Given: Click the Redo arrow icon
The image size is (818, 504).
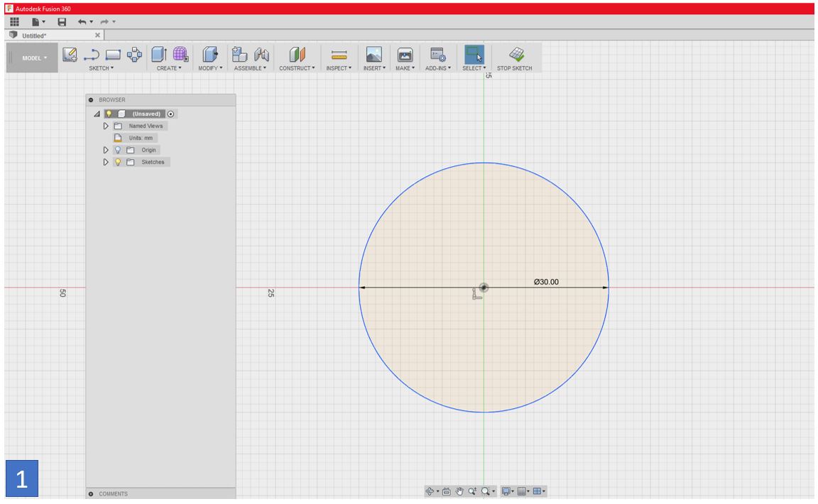Looking at the screenshot, I should pyautogui.click(x=104, y=21).
